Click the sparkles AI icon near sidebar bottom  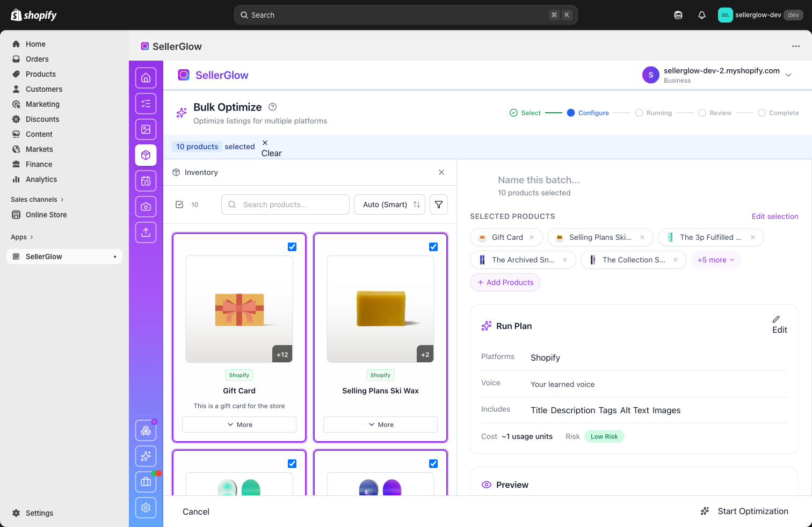coord(146,456)
